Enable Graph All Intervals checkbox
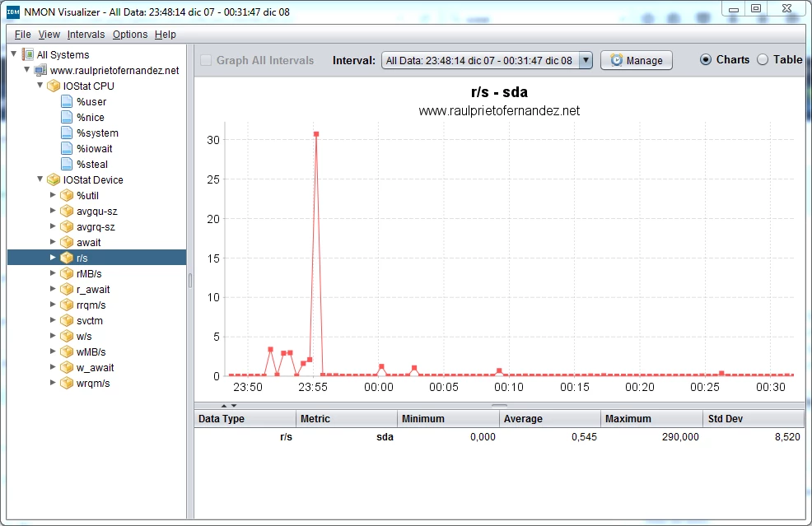 point(207,60)
